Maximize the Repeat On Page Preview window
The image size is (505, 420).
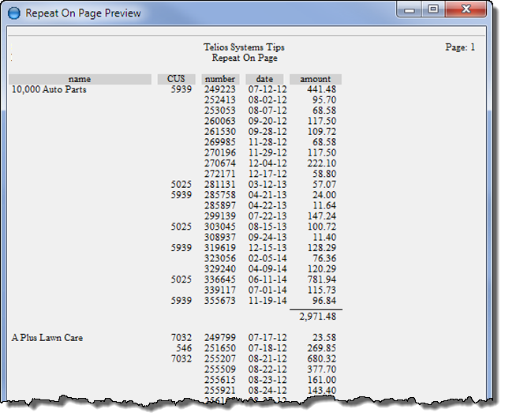433,10
